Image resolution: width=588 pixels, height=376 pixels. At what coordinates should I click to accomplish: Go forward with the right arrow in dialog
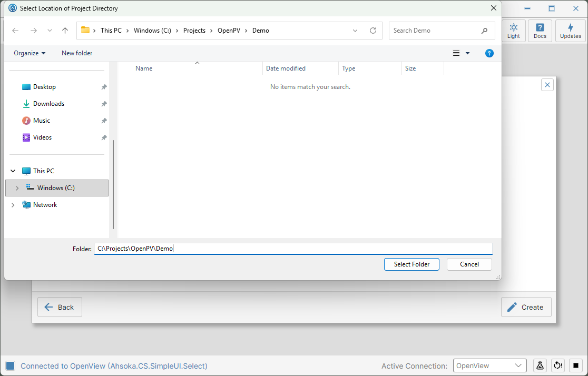[x=34, y=31]
